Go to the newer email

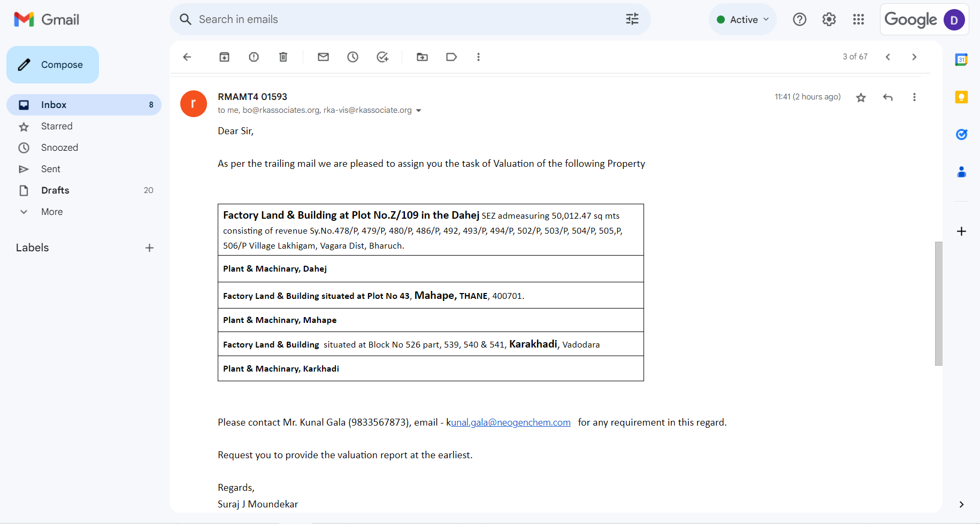[x=888, y=57]
